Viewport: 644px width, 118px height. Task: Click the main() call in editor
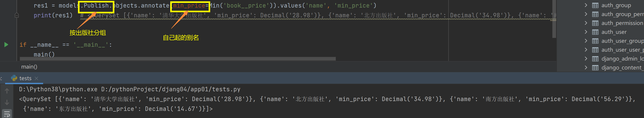click(x=44, y=55)
